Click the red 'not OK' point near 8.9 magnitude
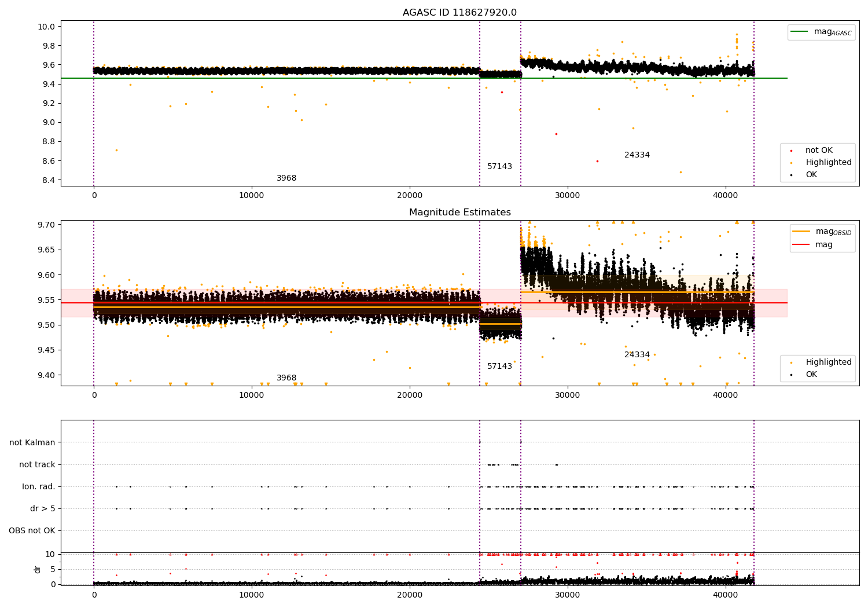Screen dimensions: 868x608 556,134
